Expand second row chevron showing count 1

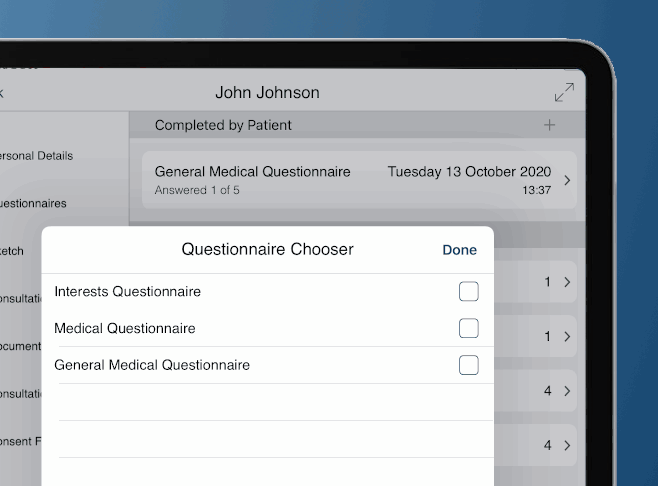point(567,337)
